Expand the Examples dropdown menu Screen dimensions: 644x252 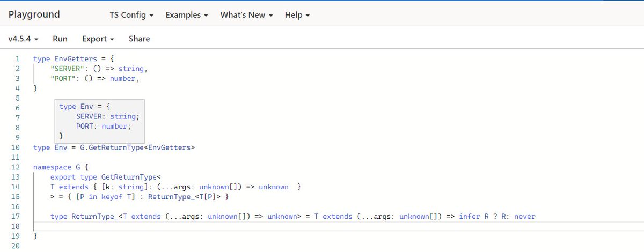point(187,15)
